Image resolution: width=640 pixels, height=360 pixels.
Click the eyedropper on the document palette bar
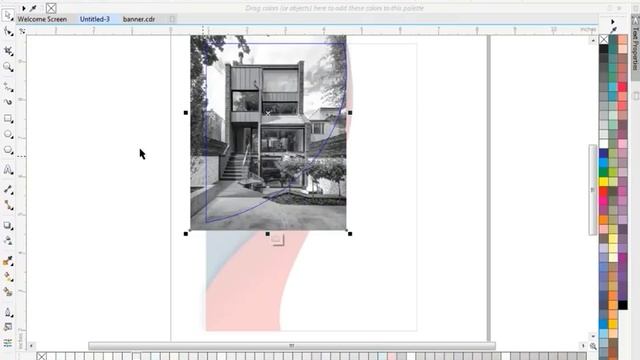[x=33, y=8]
